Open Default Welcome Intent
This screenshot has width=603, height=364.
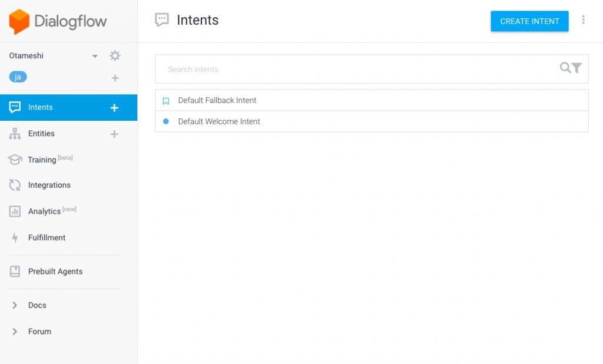(372, 121)
